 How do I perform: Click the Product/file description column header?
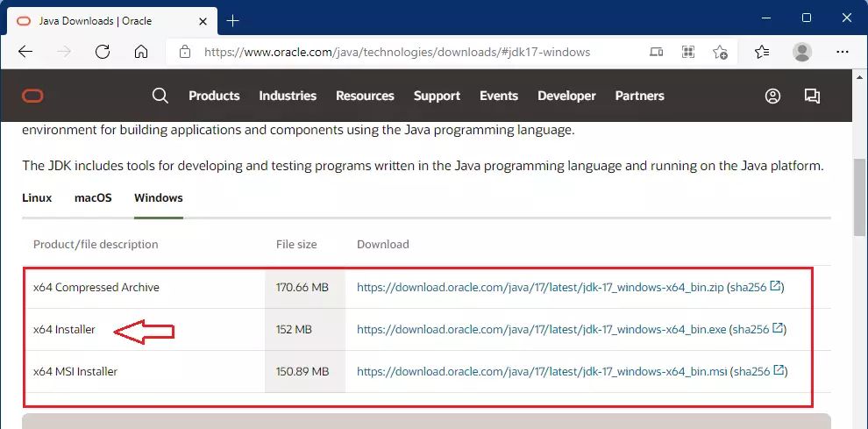[96, 245]
